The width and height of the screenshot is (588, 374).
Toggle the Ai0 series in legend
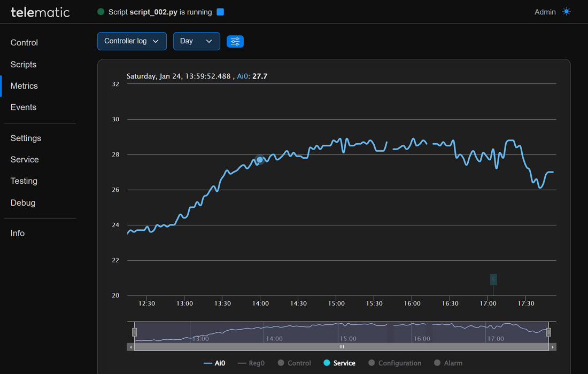[x=214, y=363]
